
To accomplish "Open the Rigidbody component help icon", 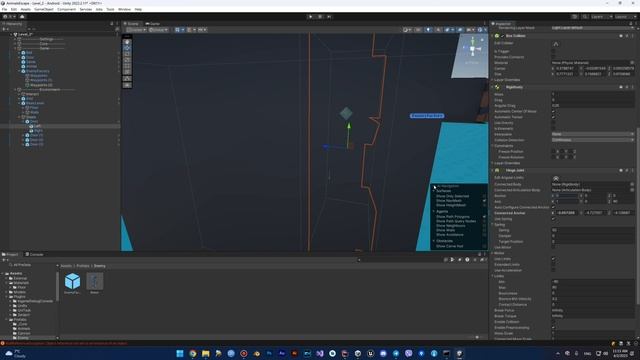I will pos(621,87).
